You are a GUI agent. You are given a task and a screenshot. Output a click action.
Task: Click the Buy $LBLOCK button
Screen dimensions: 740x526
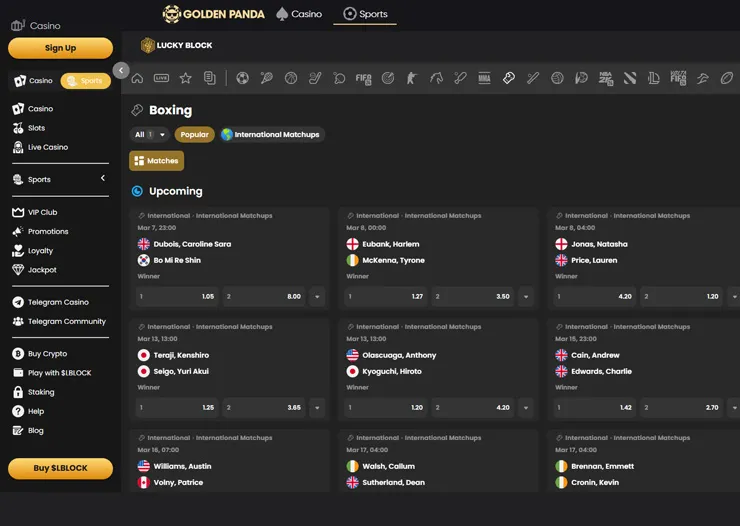(x=60, y=468)
